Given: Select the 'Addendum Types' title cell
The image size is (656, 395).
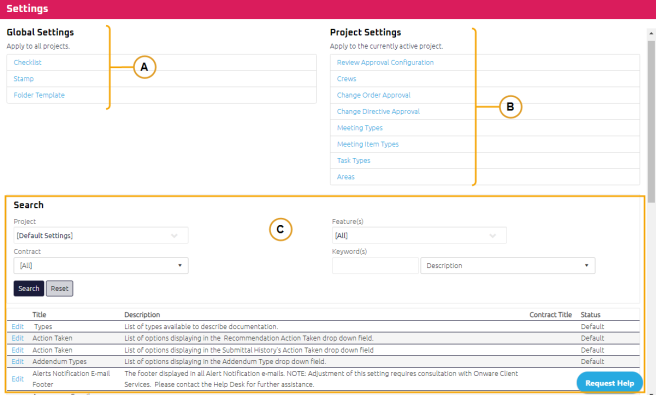Looking at the screenshot, I should pyautogui.click(x=59, y=362).
